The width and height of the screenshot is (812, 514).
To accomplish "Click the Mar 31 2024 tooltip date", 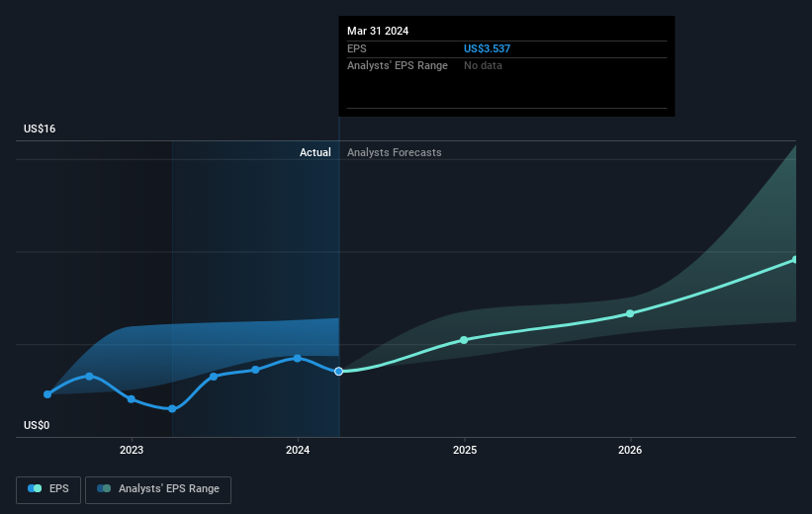I will pyautogui.click(x=378, y=31).
